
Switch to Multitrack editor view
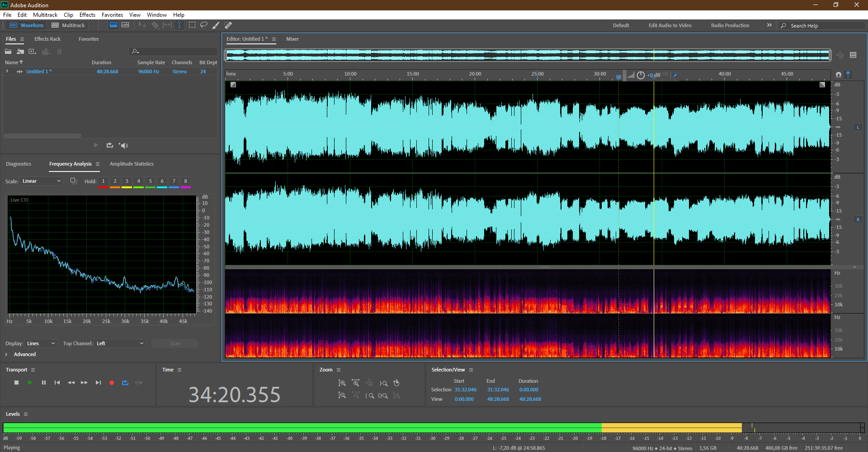pyautogui.click(x=68, y=25)
